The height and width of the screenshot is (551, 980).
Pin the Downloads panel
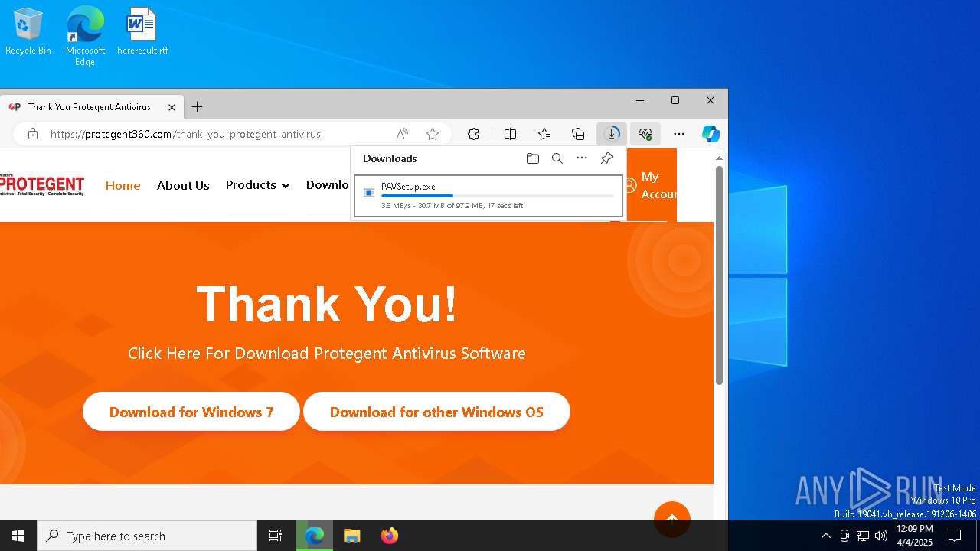(606, 158)
